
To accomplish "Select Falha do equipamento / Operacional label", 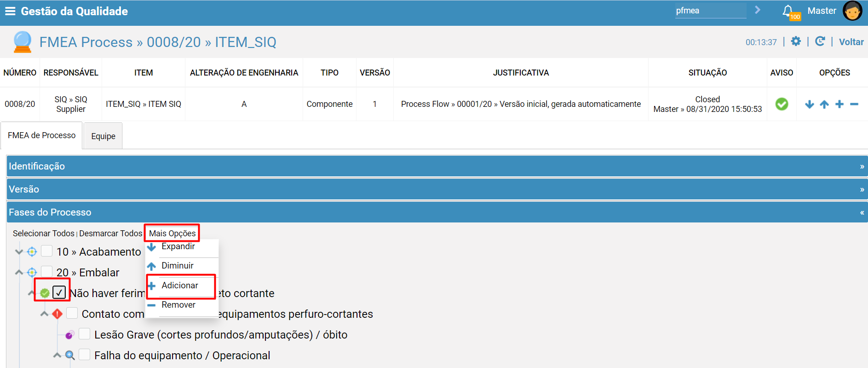I will click(x=182, y=356).
